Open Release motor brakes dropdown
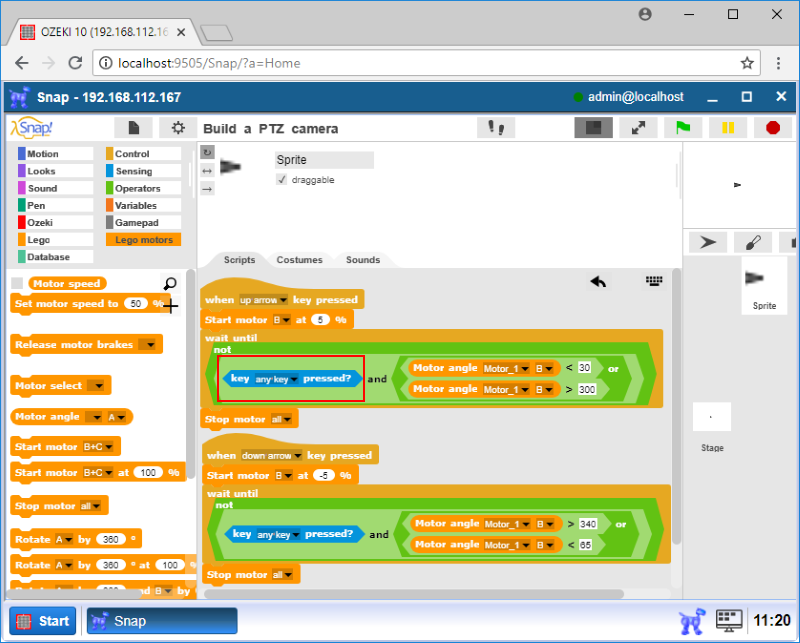Viewport: 800px width, 643px height. (147, 345)
